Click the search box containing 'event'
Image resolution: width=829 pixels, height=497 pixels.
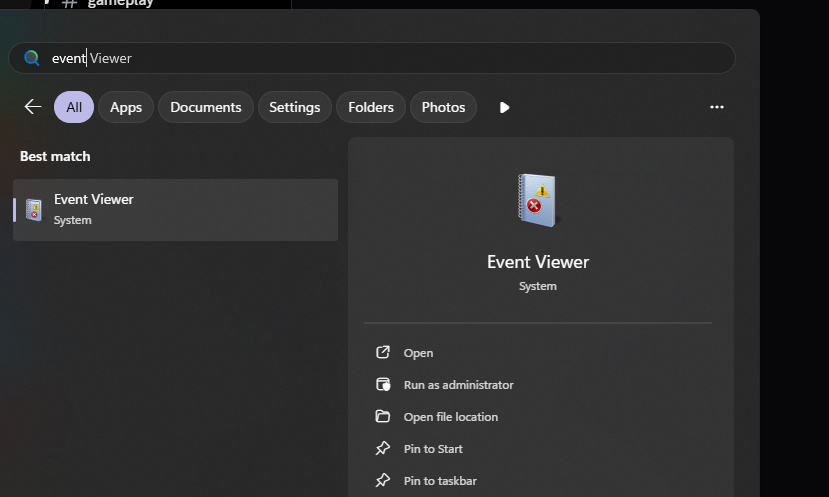click(x=372, y=58)
